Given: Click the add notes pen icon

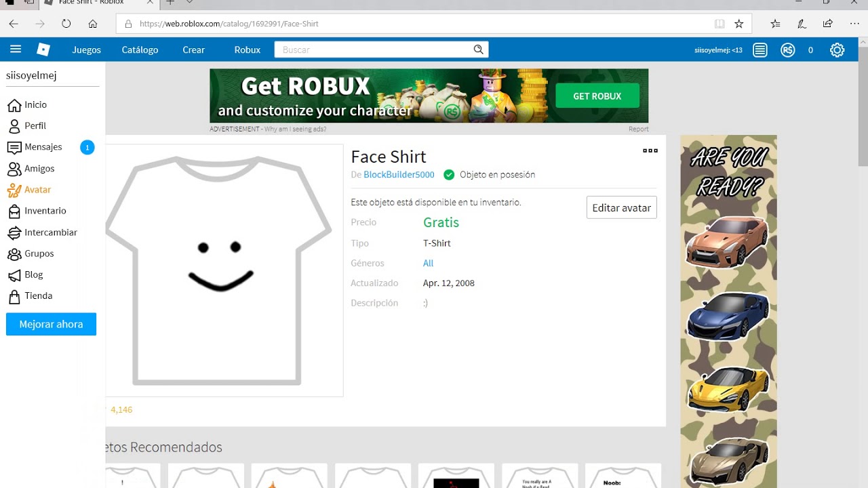Looking at the screenshot, I should 802,24.
